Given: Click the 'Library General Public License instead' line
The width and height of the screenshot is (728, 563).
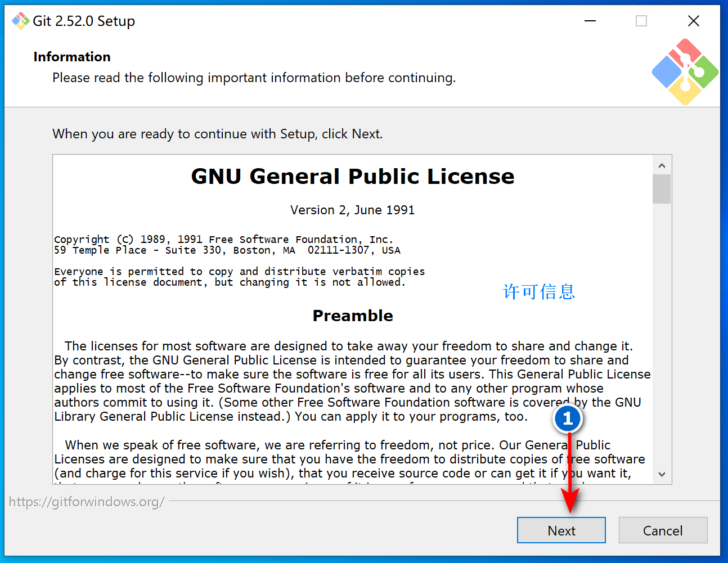Looking at the screenshot, I should coord(291,416).
